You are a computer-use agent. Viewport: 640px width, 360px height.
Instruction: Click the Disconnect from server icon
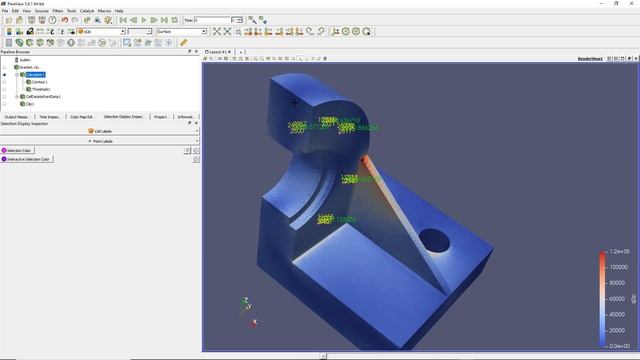click(x=42, y=20)
